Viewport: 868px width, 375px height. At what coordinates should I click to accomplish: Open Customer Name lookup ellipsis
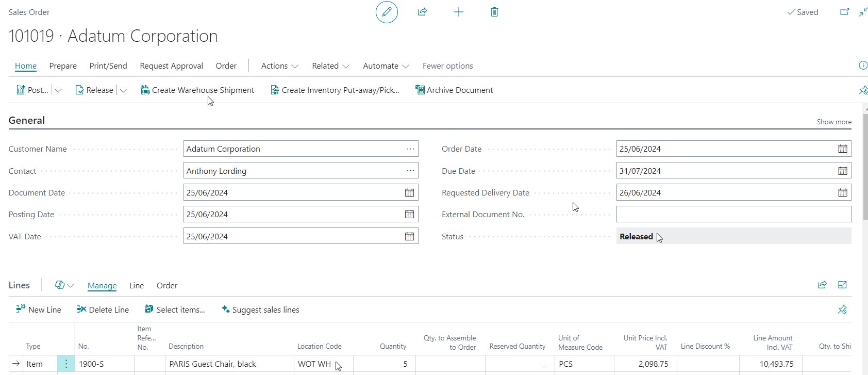click(410, 149)
